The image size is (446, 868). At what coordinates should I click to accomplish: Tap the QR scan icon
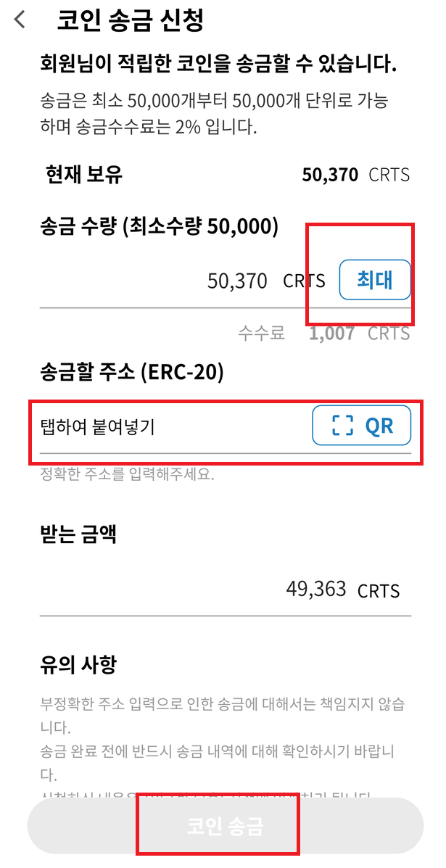361,426
